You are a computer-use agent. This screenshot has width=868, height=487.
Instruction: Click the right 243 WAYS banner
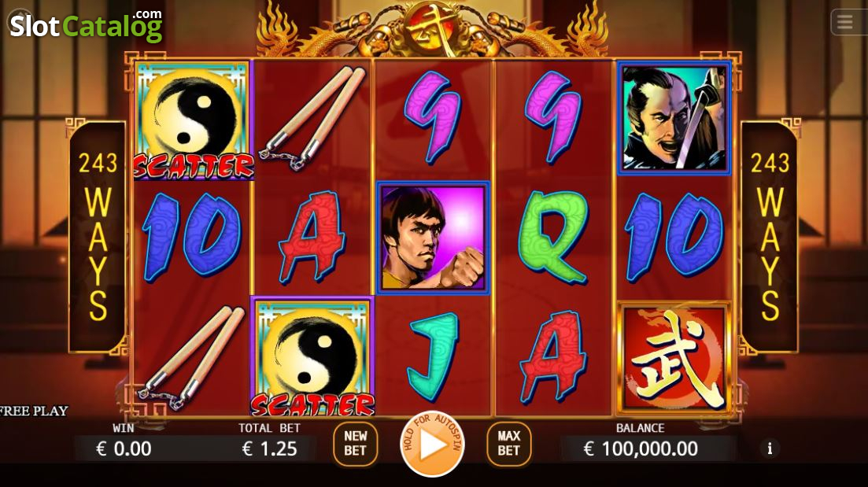770,236
